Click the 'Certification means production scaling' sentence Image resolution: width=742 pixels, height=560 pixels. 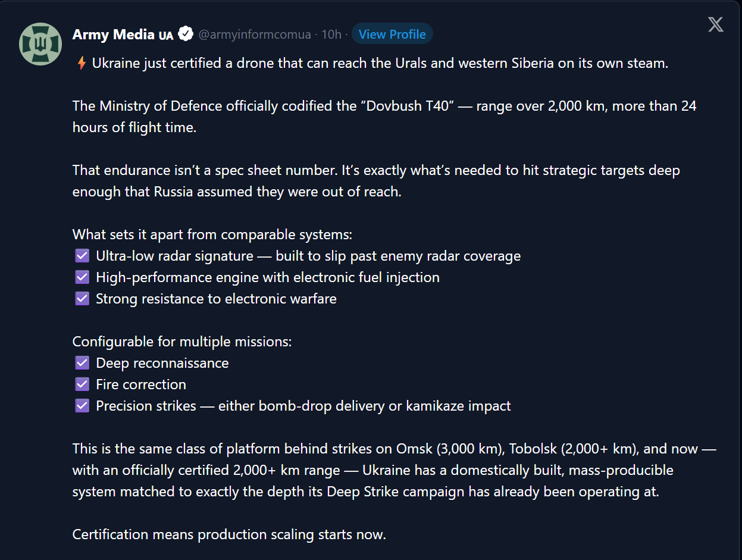(229, 534)
